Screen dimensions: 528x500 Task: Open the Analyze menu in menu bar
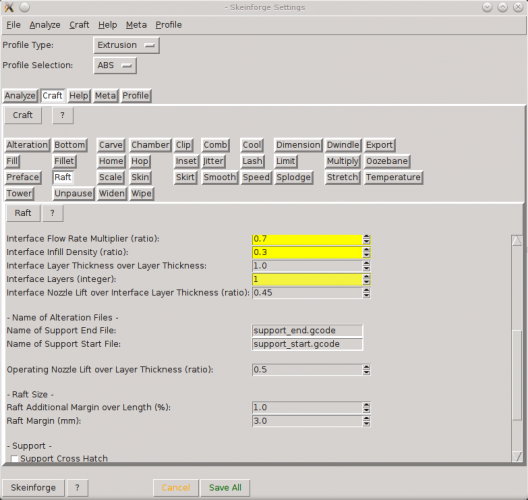(45, 25)
